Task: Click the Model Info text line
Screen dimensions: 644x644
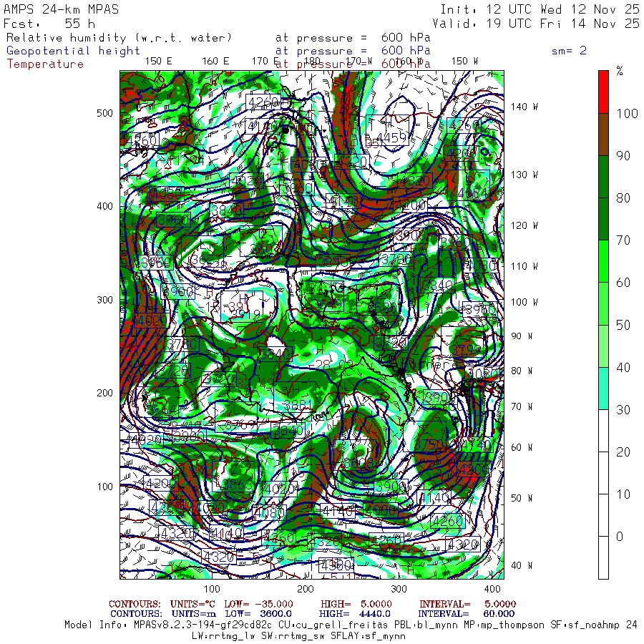Action: [351, 624]
